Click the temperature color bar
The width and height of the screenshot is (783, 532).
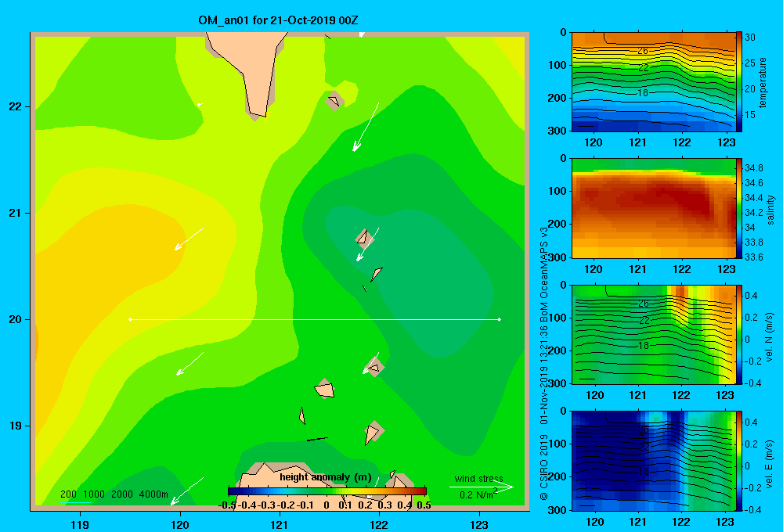pos(739,81)
